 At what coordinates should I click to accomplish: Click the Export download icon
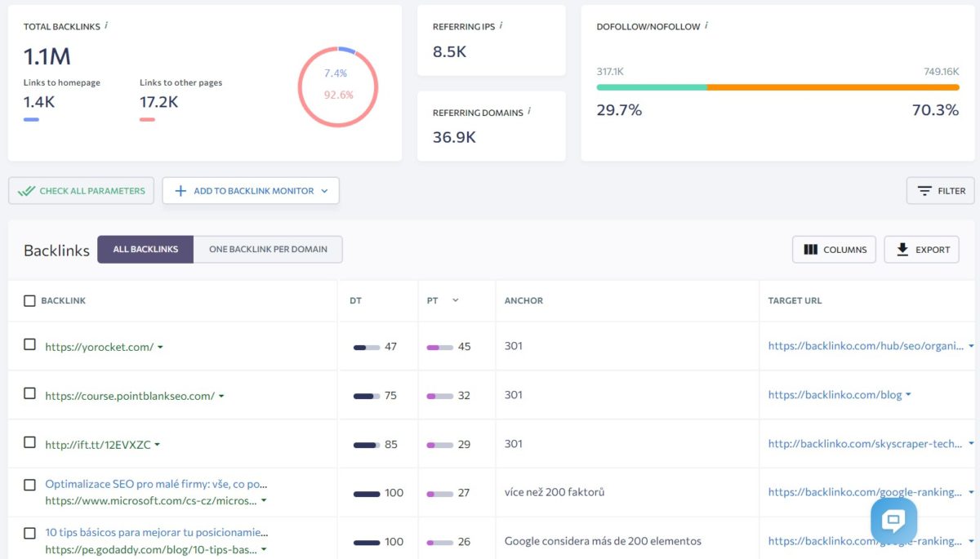(903, 249)
